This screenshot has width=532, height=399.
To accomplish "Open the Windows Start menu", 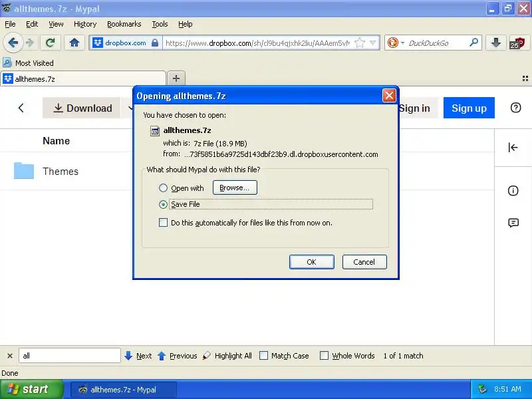I will [32, 389].
